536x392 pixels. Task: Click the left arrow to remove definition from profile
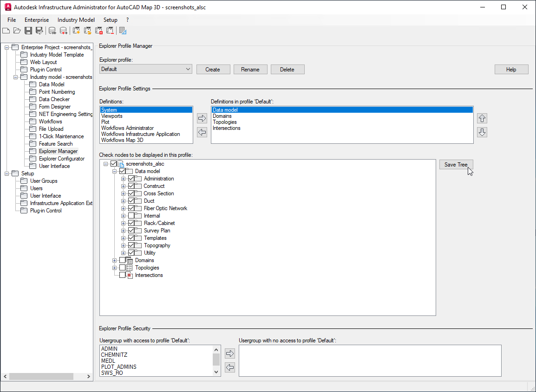(x=202, y=132)
